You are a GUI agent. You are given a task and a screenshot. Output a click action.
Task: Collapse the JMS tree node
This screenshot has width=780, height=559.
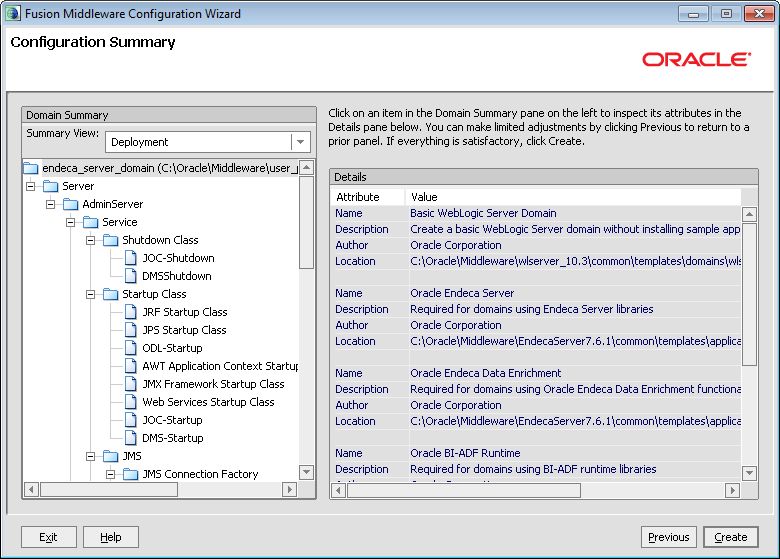[91, 456]
